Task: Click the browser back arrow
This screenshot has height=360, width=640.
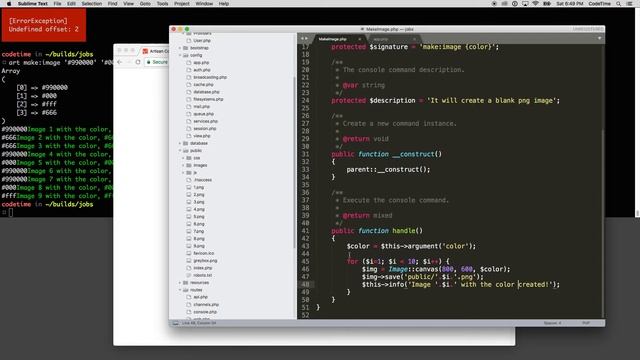Action: 120,62
